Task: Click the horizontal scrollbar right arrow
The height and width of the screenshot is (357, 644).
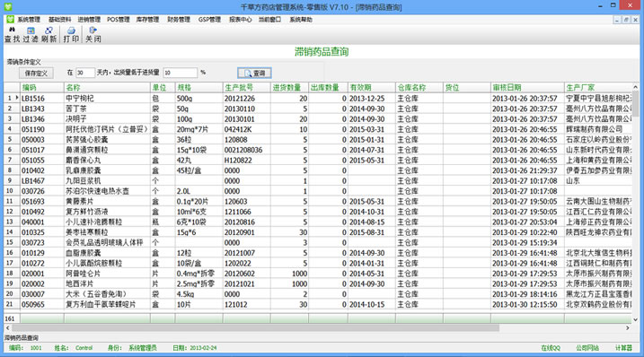Action: point(628,328)
